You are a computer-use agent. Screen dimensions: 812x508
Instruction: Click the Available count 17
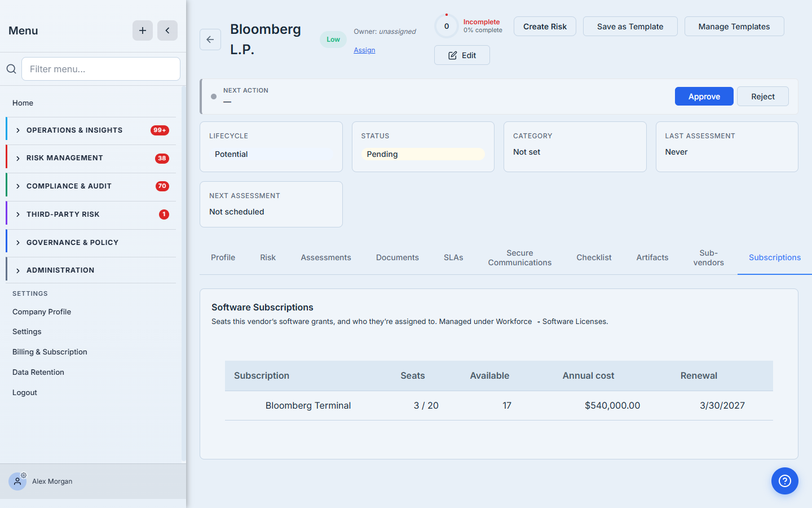click(507, 405)
